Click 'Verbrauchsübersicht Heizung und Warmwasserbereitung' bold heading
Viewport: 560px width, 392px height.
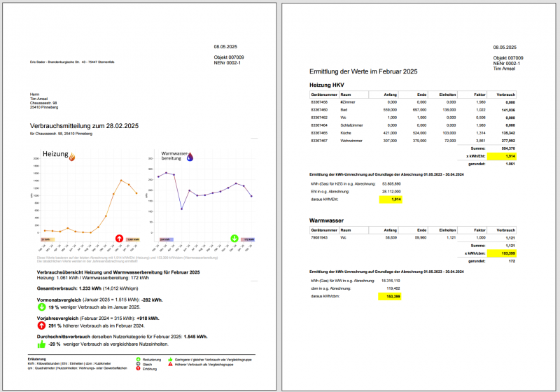(x=118, y=272)
